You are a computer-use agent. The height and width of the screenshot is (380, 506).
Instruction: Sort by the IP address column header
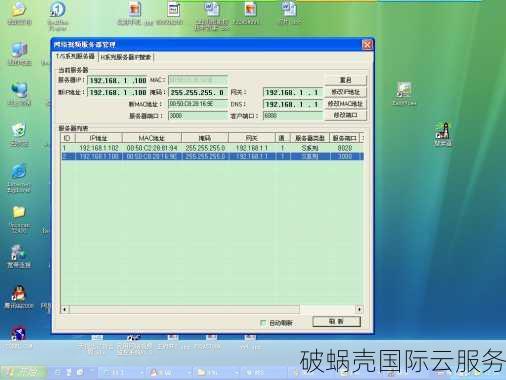pyautogui.click(x=99, y=138)
